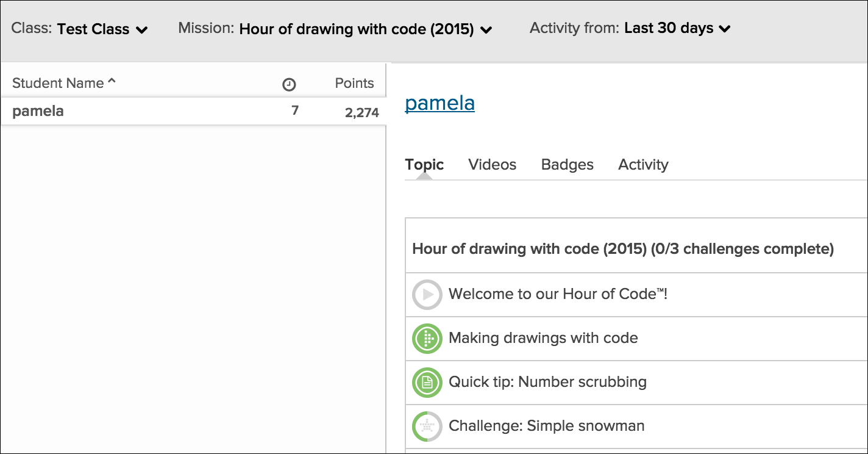Viewport: 868px width, 454px height.
Task: Select the coding lesson icon beside "Making drawings with code"
Action: click(x=427, y=339)
